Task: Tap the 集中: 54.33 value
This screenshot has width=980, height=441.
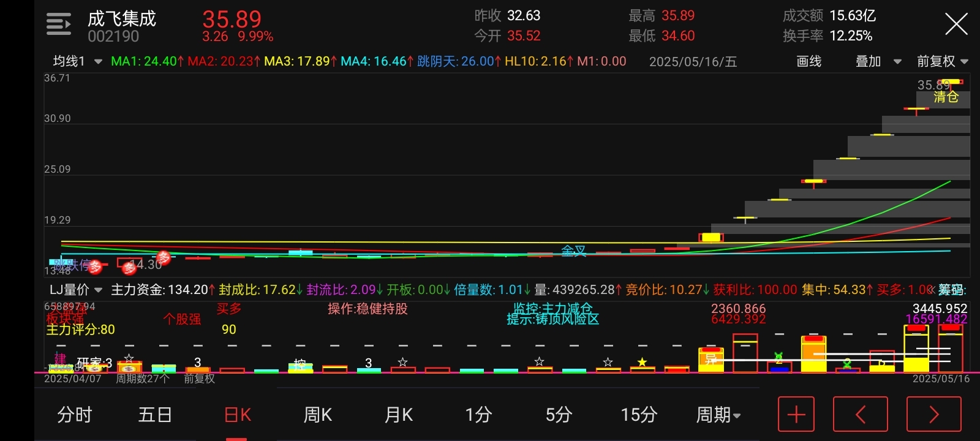Action: (837, 290)
